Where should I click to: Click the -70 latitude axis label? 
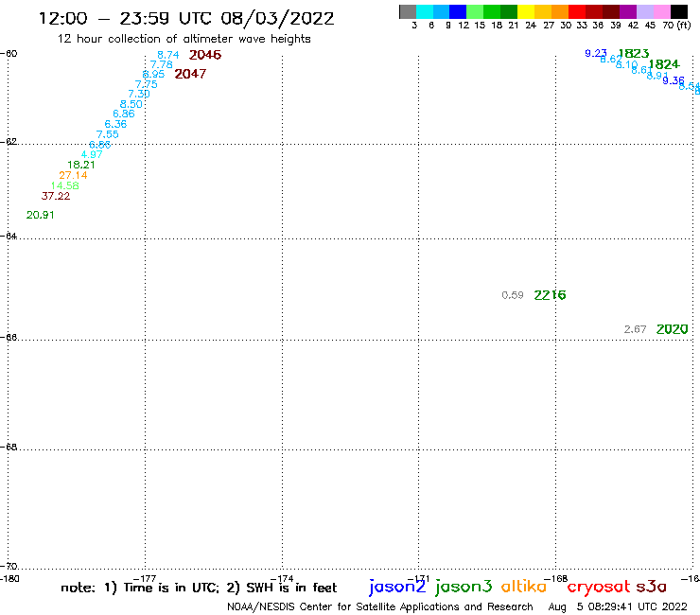[x=9, y=567]
